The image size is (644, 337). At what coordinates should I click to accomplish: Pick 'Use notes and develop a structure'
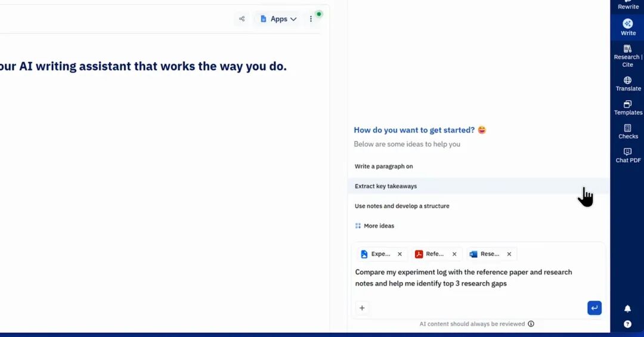coord(402,206)
